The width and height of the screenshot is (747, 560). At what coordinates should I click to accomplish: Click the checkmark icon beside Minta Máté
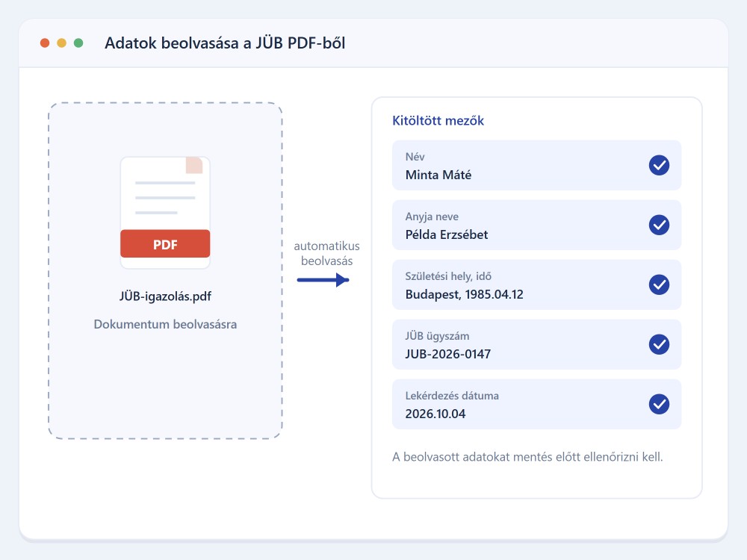pos(659,165)
